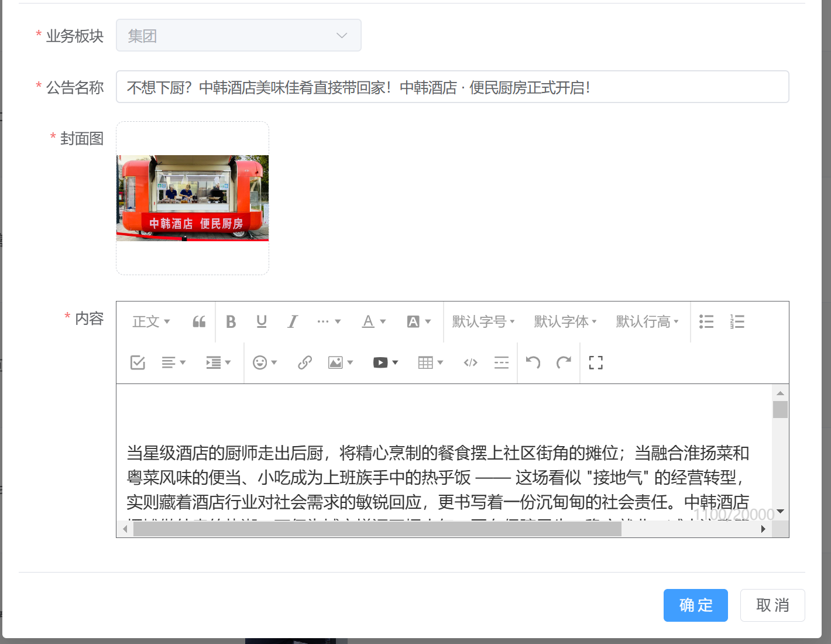Enter fullscreen editor mode

coord(596,362)
